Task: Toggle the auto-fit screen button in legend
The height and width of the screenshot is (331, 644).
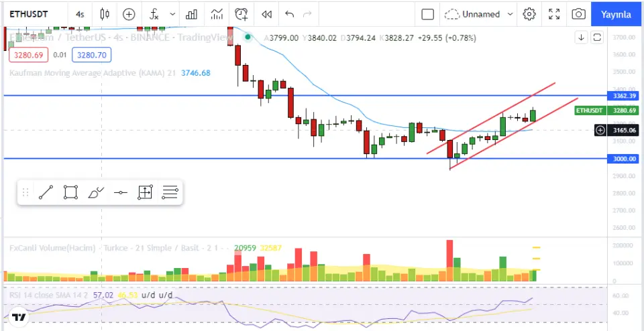Action: pos(597,38)
